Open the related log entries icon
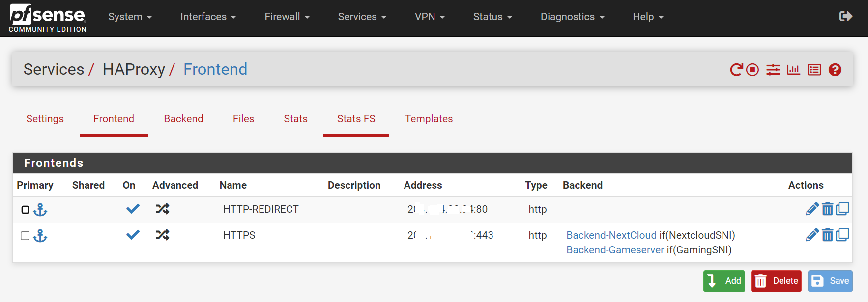 coord(814,70)
